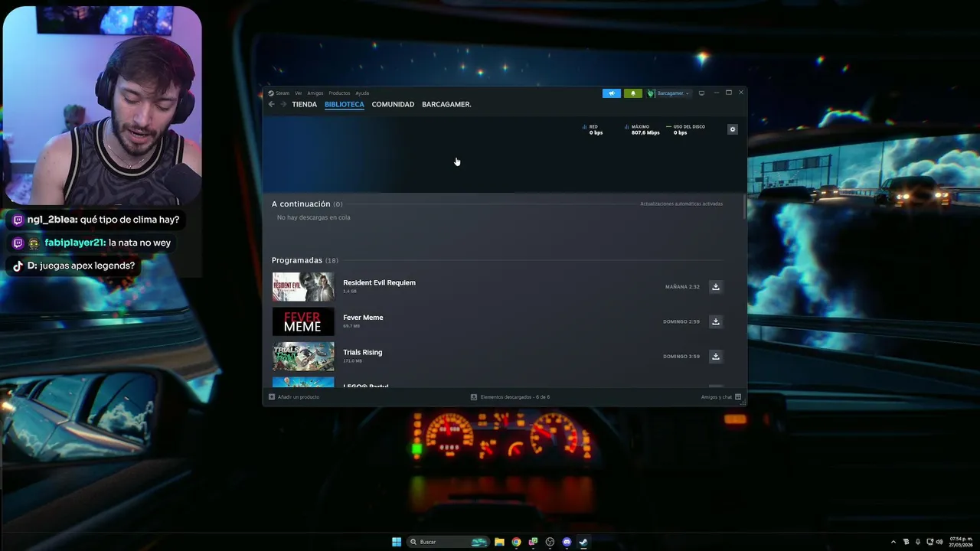Click the forward navigation arrow
The width and height of the screenshot is (980, 551).
coord(283,104)
